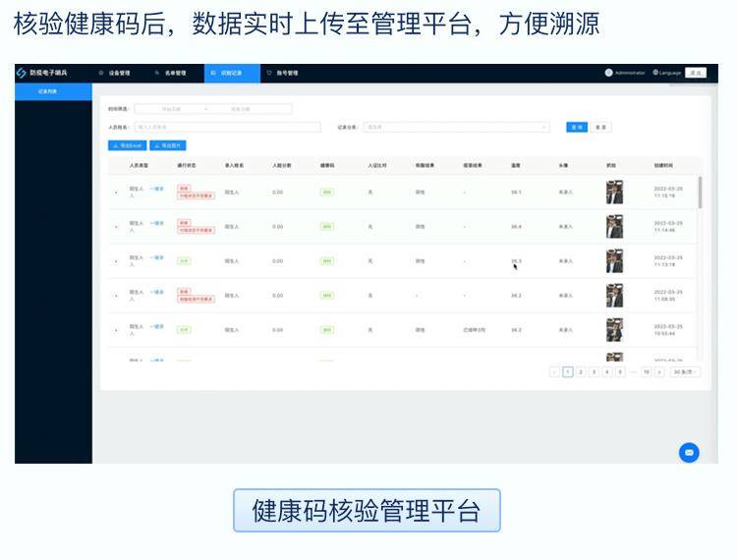Click the 重置 reset button

pos(601,127)
